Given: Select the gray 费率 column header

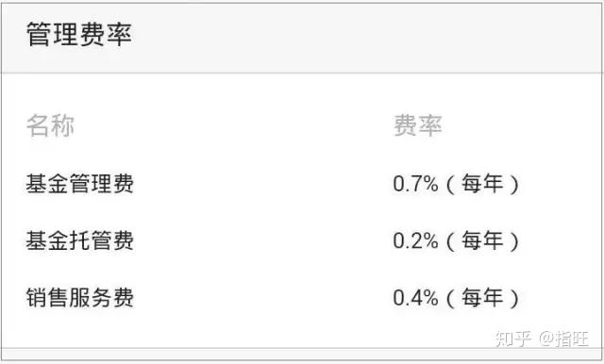Looking at the screenshot, I should [417, 125].
